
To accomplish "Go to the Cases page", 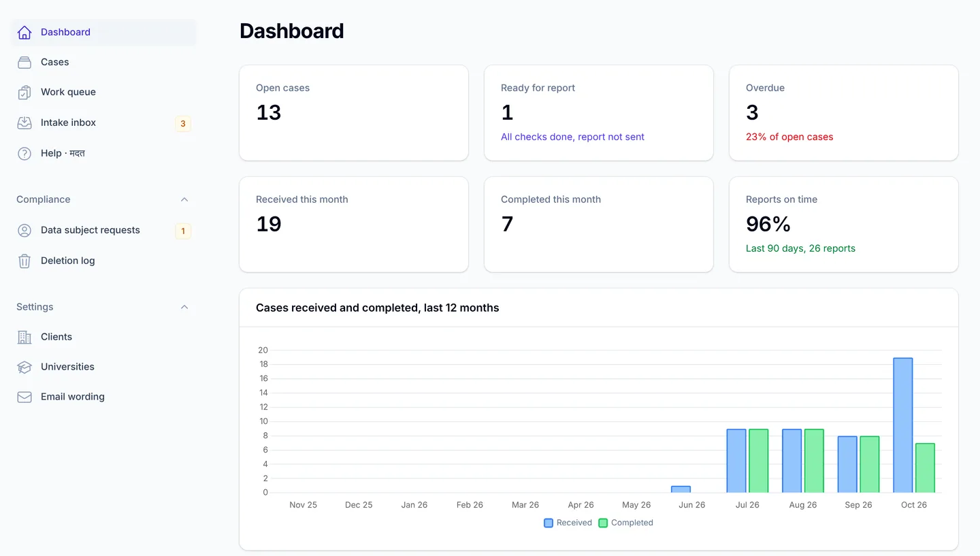I will 103,62.
